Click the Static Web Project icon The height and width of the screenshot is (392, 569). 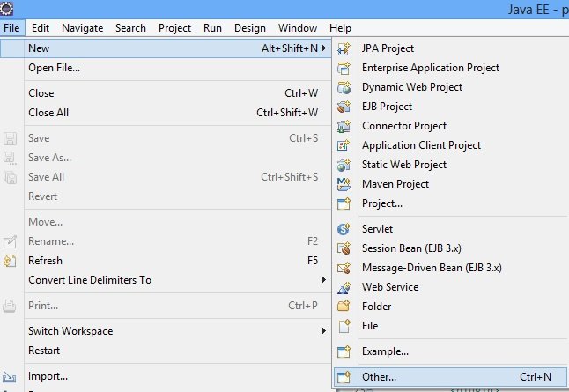pos(344,165)
